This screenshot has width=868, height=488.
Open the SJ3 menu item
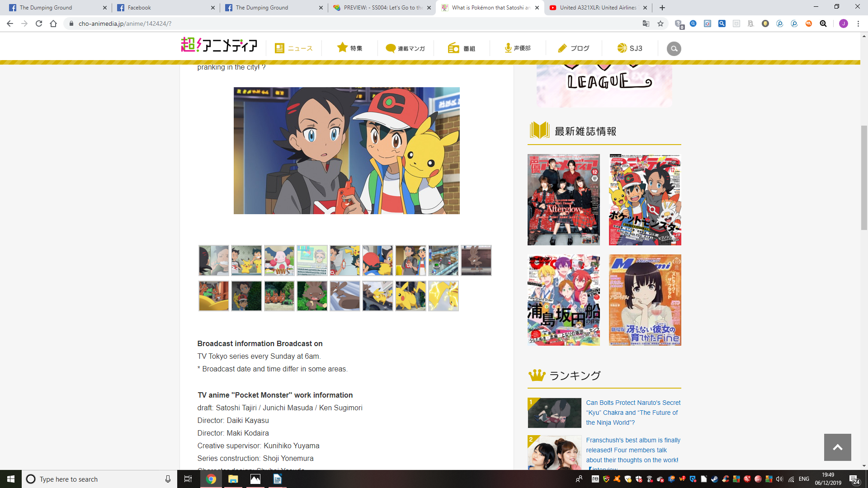click(x=630, y=48)
